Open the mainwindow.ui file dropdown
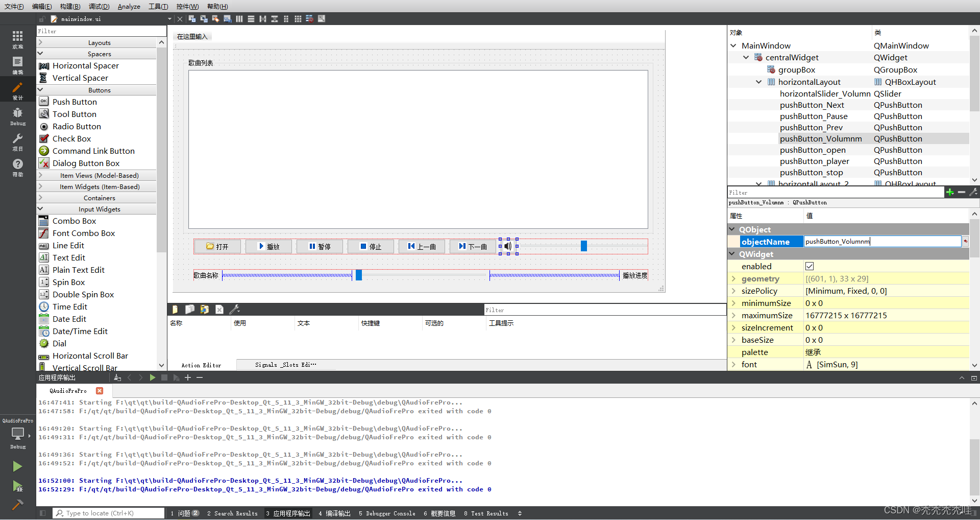Screen dimensions: 980x520 click(169, 19)
